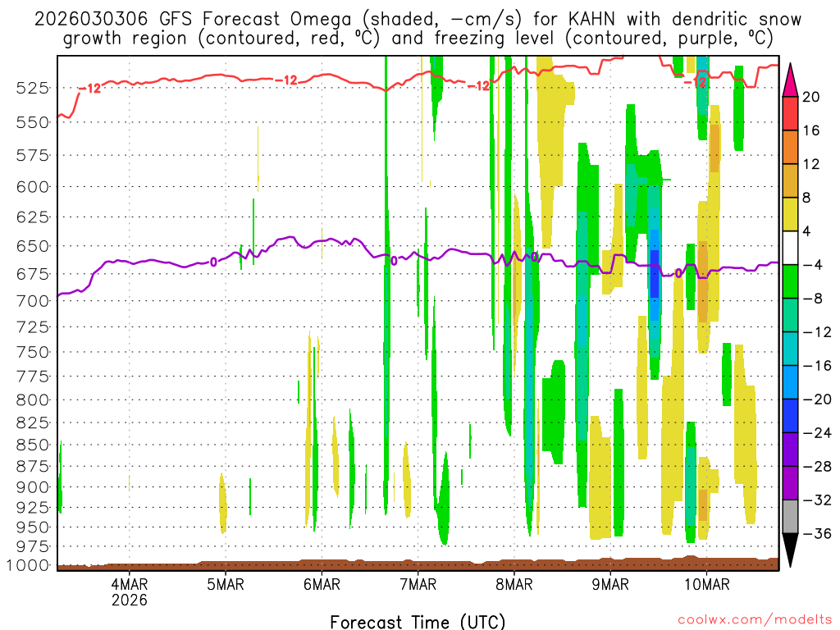
Task: Click the first red -12 contour label near 525
Action: 89,89
